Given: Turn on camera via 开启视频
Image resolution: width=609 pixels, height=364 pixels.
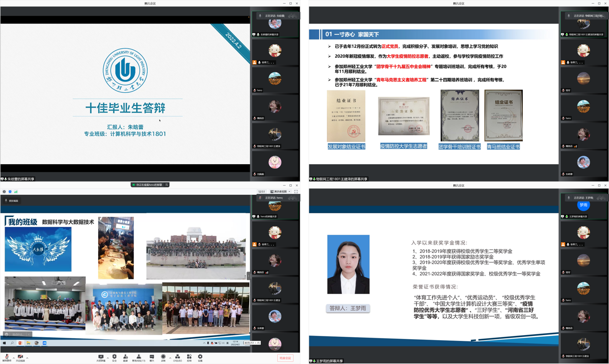Looking at the screenshot, I should (20, 357).
